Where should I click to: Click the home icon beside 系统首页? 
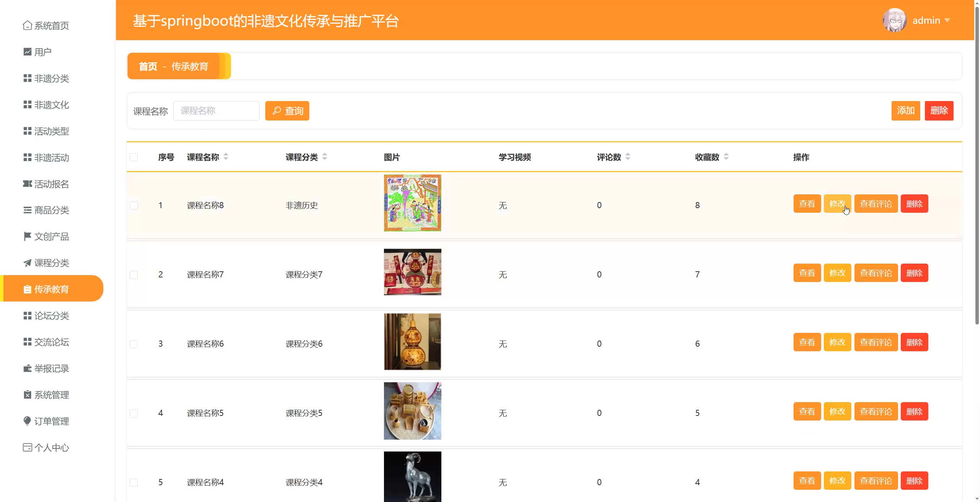[27, 25]
